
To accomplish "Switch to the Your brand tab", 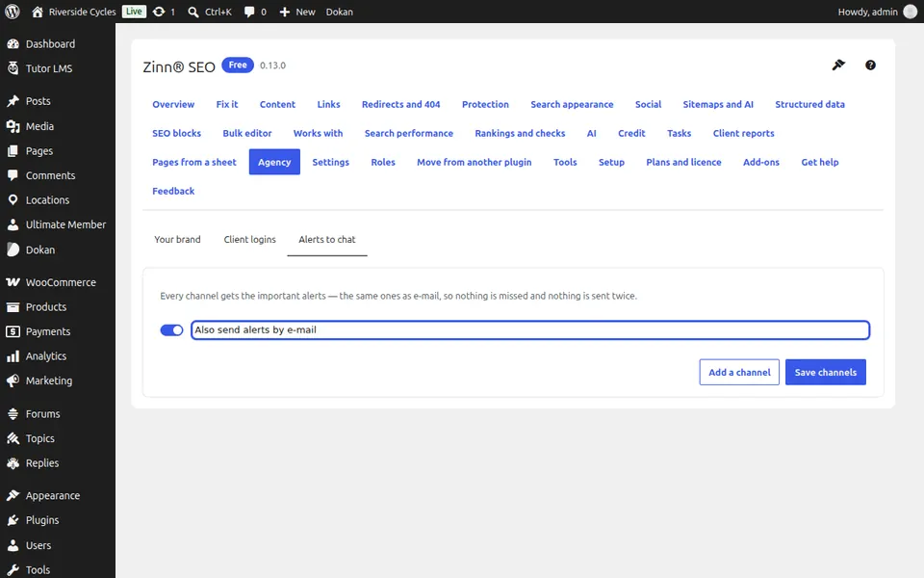I will point(177,240).
